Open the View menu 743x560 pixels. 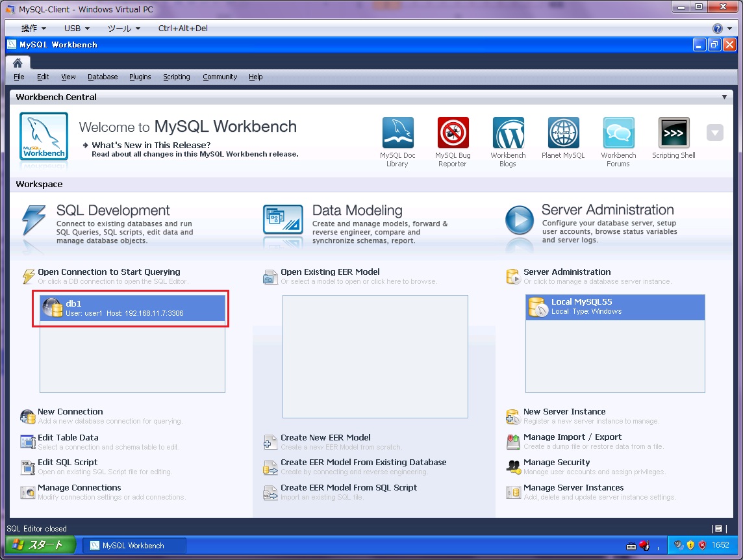(x=68, y=77)
